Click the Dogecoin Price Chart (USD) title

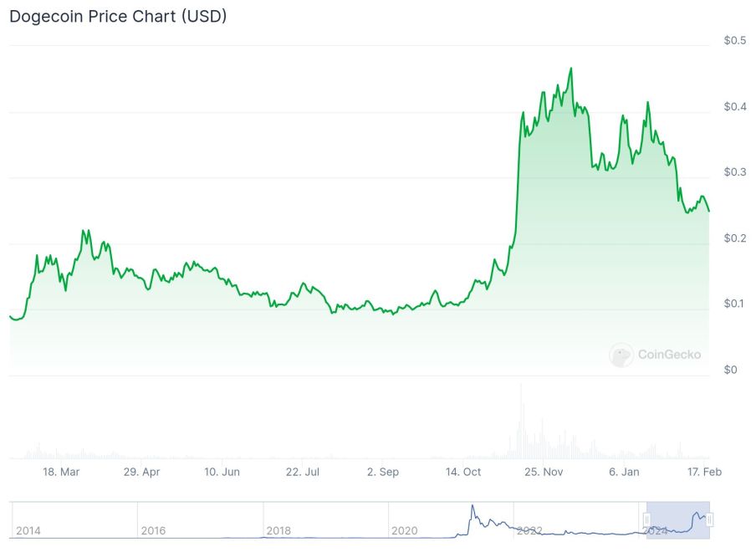[118, 16]
